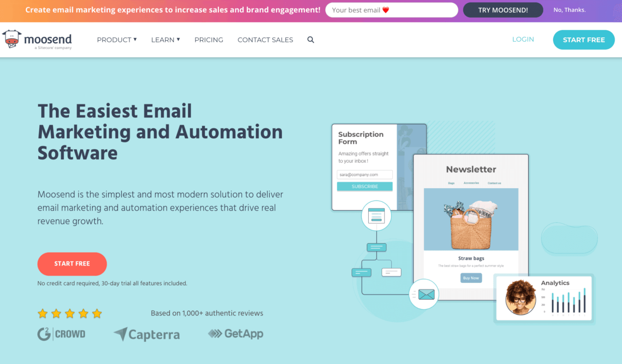Click the Accessories link in the Newsletter mockup
Screen dimensions: 622x364
(x=471, y=183)
